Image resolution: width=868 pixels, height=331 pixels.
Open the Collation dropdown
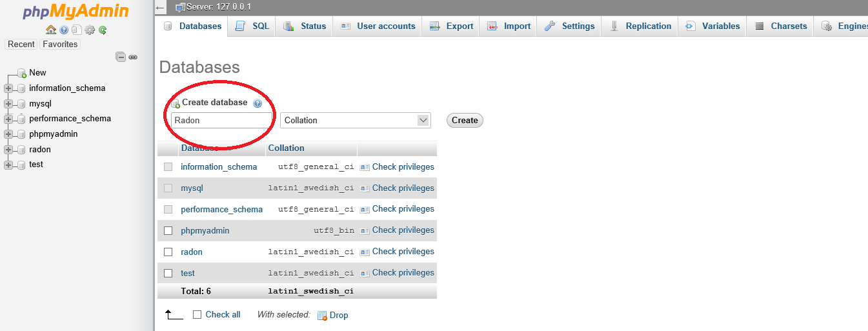tap(356, 121)
